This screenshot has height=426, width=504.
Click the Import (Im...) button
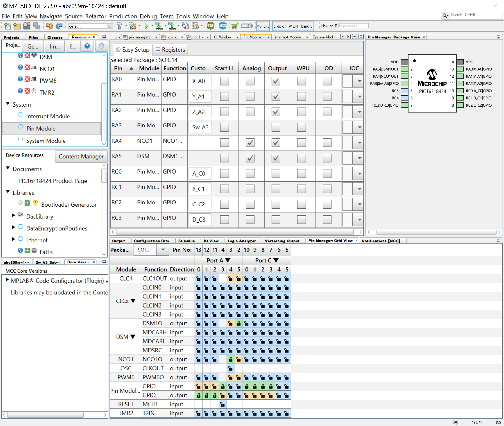[x=55, y=46]
